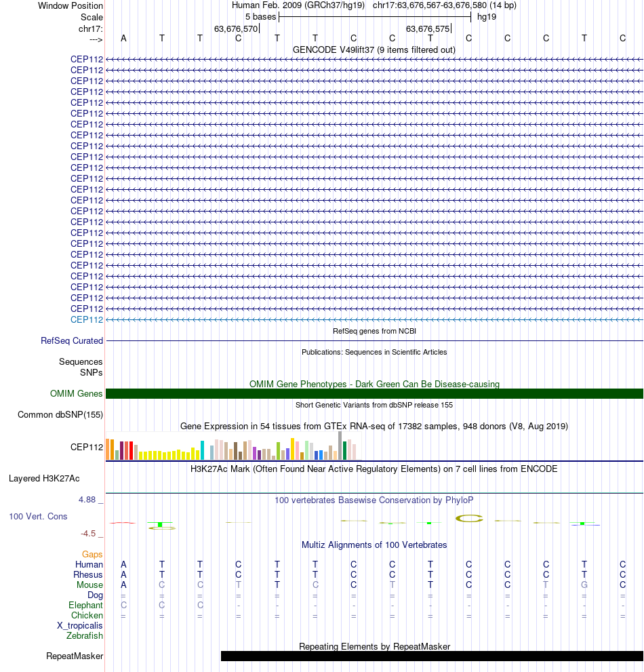Select the Chicken alignment row label
This screenshot has height=672, width=644.
(x=87, y=616)
